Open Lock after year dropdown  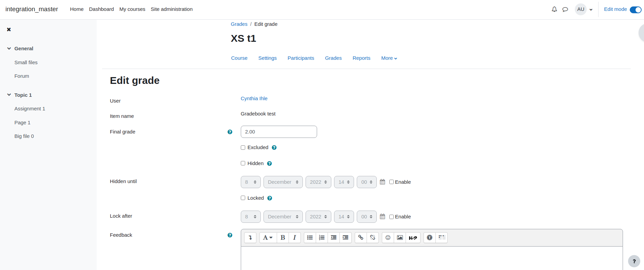[x=318, y=217]
